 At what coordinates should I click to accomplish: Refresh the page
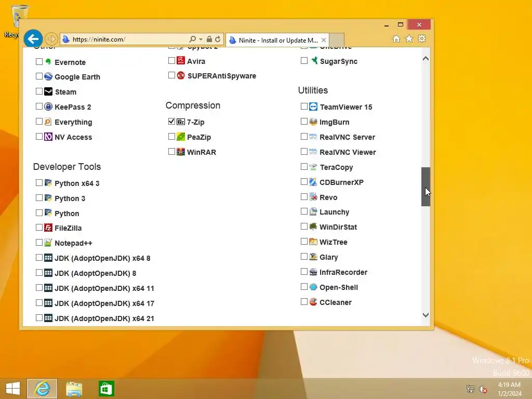click(x=218, y=39)
